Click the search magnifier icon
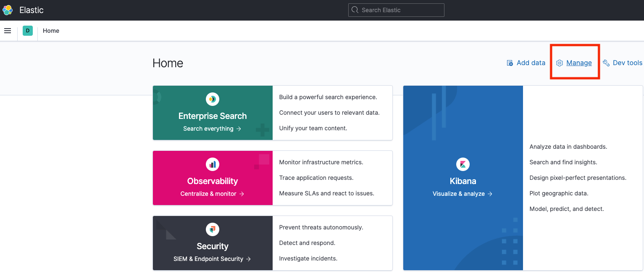 355,10
